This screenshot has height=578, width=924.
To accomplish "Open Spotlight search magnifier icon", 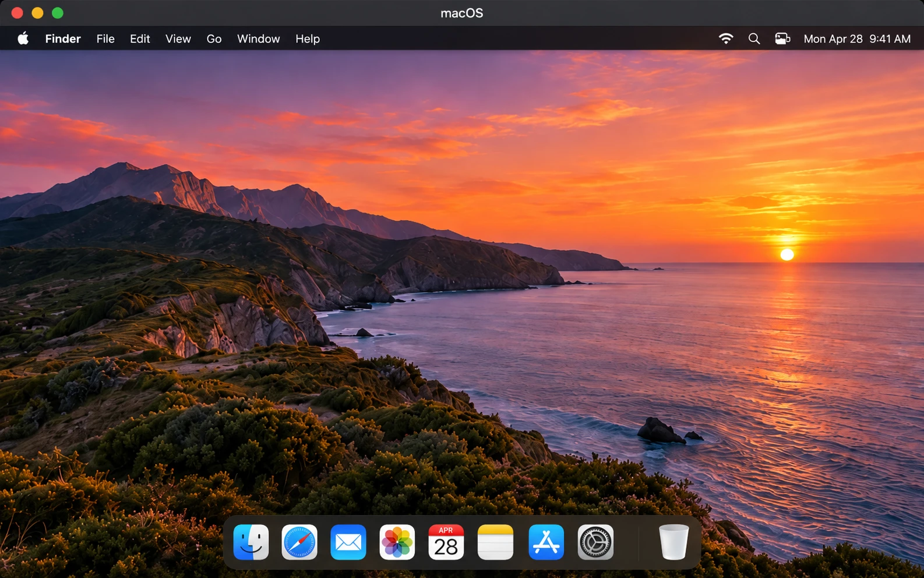I will click(754, 38).
